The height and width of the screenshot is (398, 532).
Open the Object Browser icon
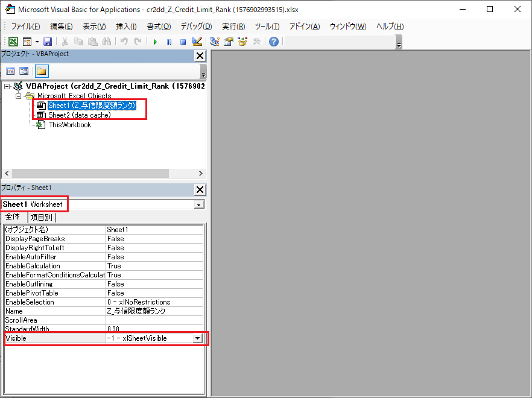(242, 42)
